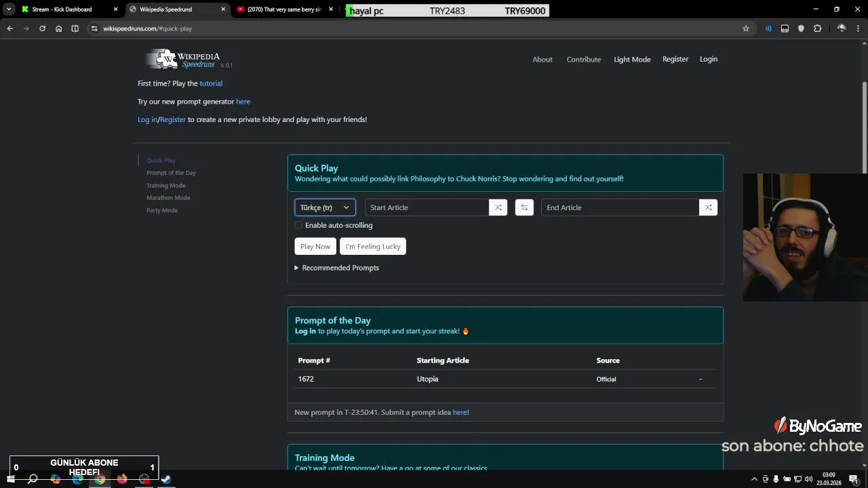Show hidden system tray icons
Image resolution: width=868 pixels, height=488 pixels.
pos(754,479)
